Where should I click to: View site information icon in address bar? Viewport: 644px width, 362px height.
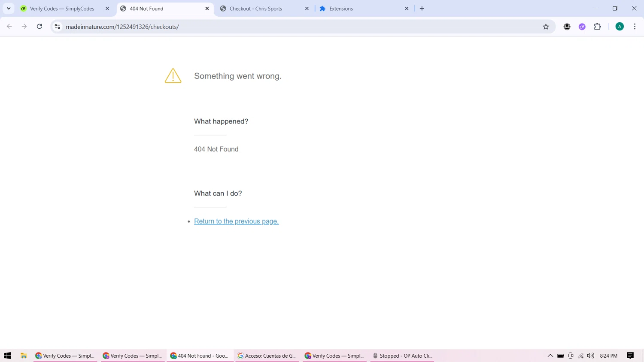pos(57,27)
